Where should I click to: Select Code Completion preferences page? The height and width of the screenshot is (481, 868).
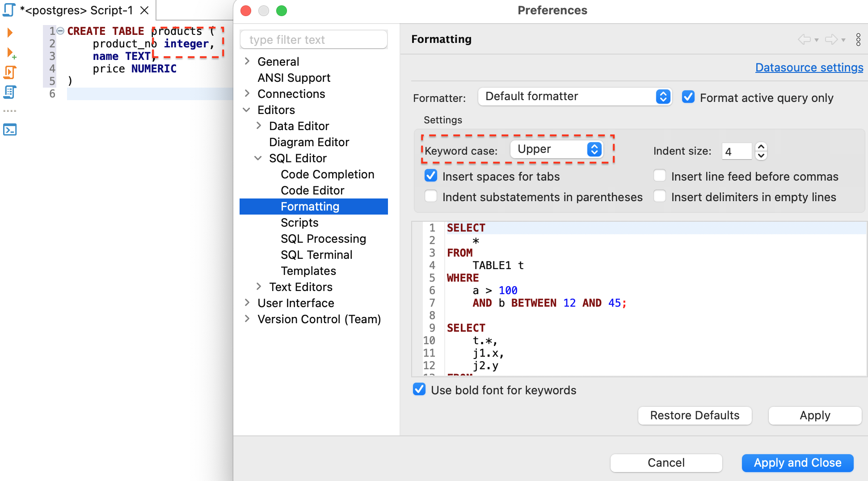click(x=327, y=174)
